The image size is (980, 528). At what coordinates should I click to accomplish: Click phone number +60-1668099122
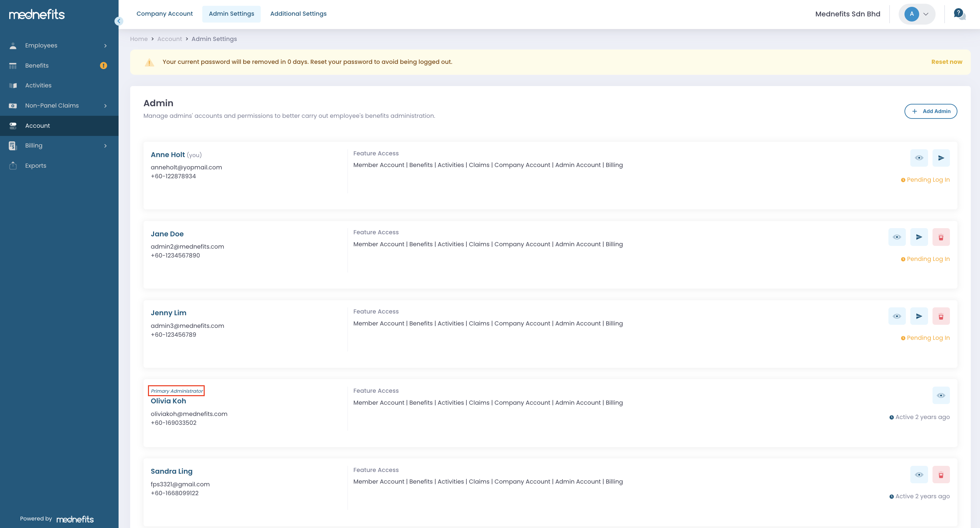175,494
